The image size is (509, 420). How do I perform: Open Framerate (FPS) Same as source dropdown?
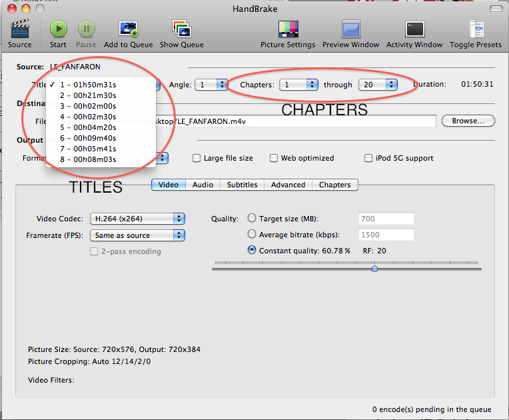(137, 235)
